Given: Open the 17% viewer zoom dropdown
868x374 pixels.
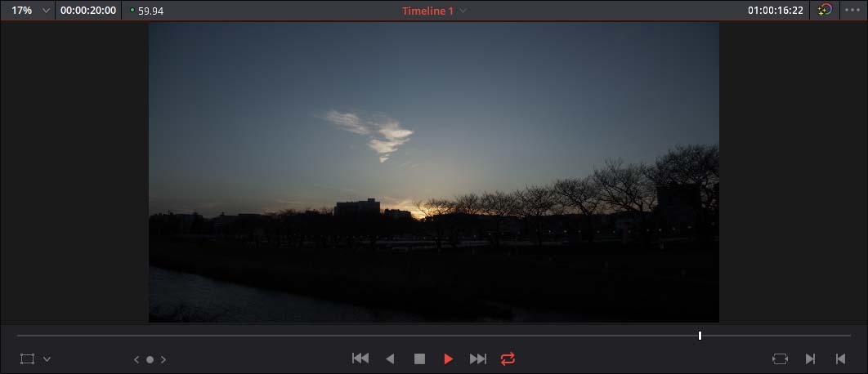Looking at the screenshot, I should [x=30, y=11].
